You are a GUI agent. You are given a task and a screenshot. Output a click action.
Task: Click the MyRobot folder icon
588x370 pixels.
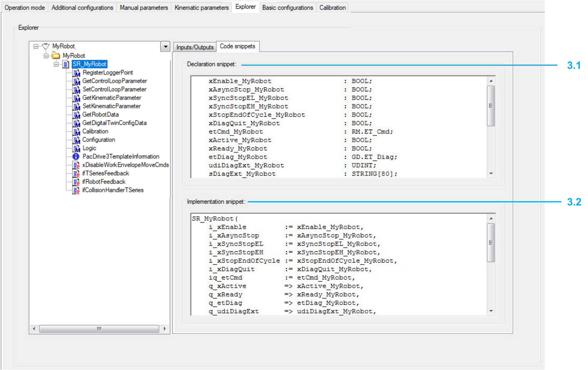click(x=56, y=56)
